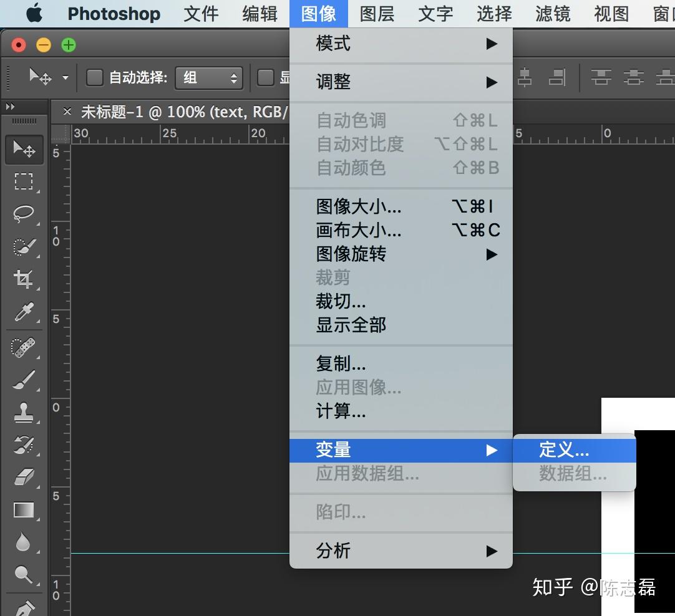Choose 定义... from the 变量 submenu
Image resolution: width=675 pixels, height=616 pixels.
(563, 449)
